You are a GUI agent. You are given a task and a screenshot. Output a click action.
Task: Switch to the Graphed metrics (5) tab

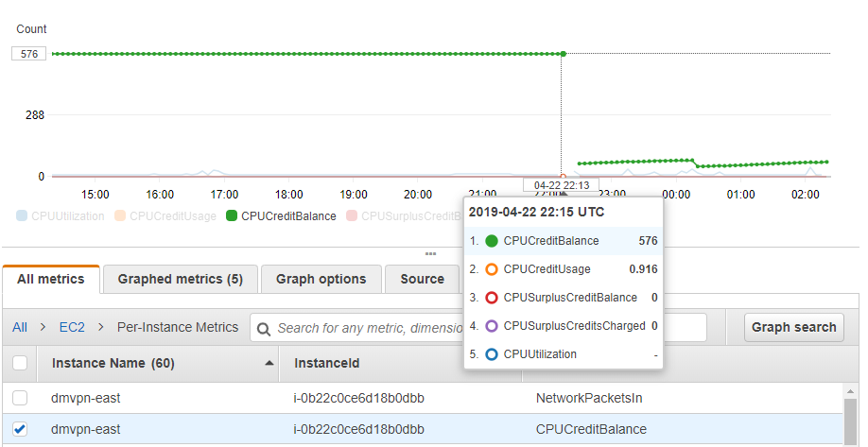[180, 279]
